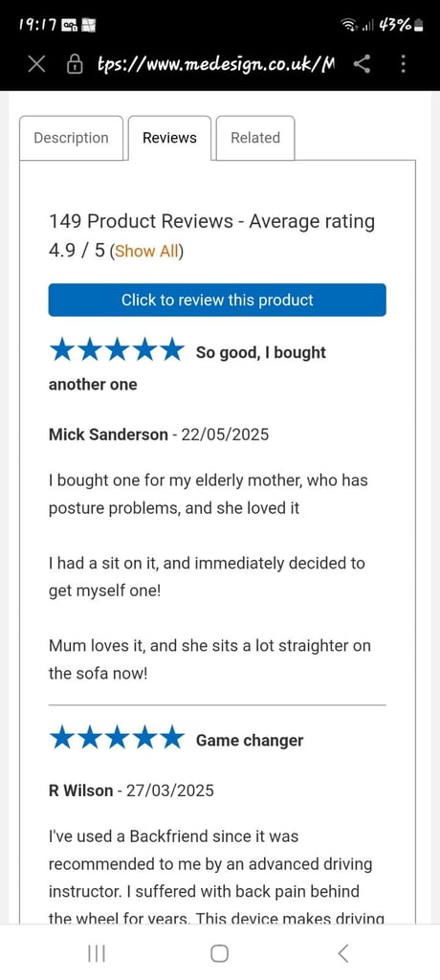Viewport: 440px width, 980px height.
Task: Tap the Android recent apps button
Action: coord(97,953)
